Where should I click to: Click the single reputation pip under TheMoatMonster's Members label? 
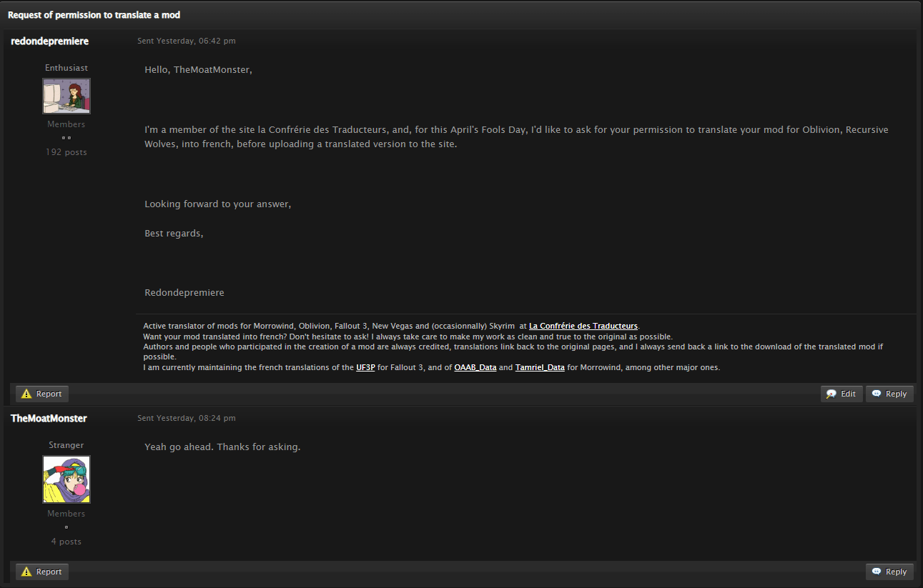click(66, 527)
